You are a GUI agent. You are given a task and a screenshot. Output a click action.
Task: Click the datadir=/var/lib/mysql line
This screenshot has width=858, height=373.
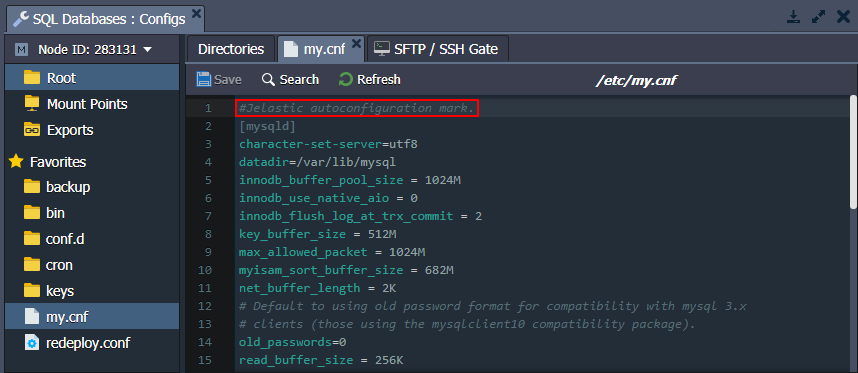(317, 162)
